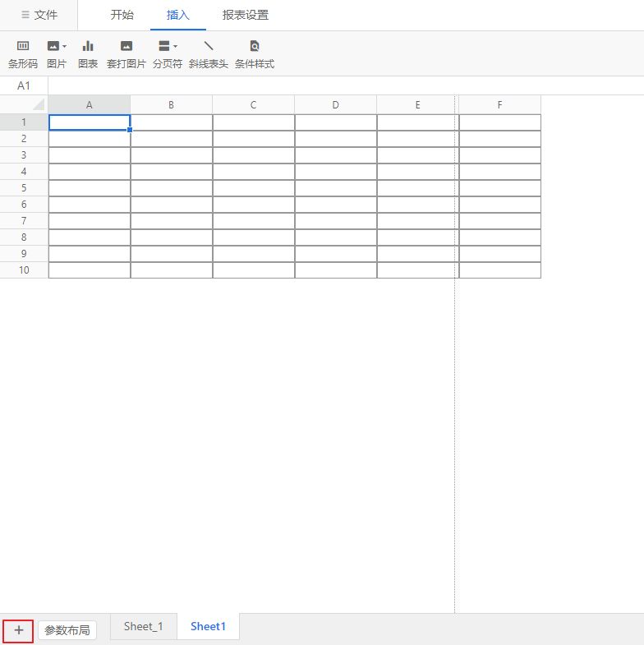The image size is (644, 645).
Task: Click the 条形码 barcode icon
Action: click(x=23, y=47)
